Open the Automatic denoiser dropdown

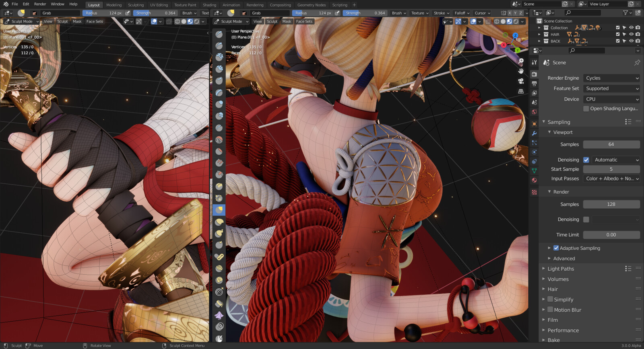coord(616,160)
